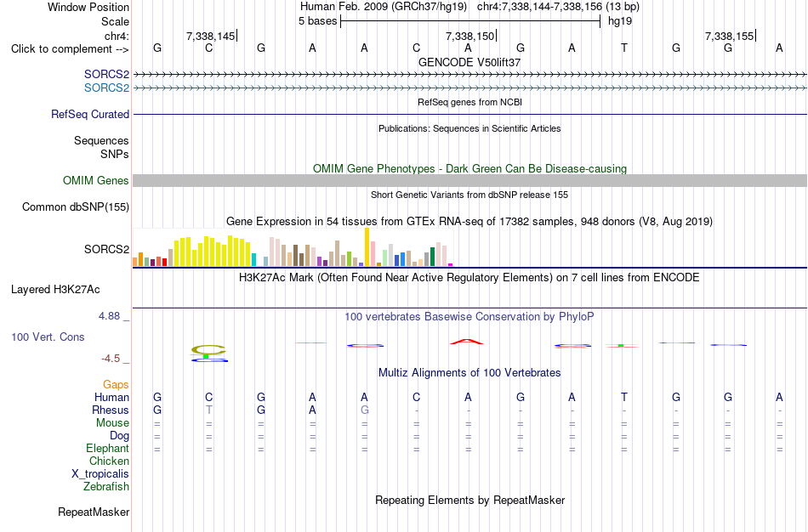Image resolution: width=808 pixels, height=532 pixels.
Task: Open the Layered H3K27Ac track label
Action: pyautogui.click(x=55, y=290)
